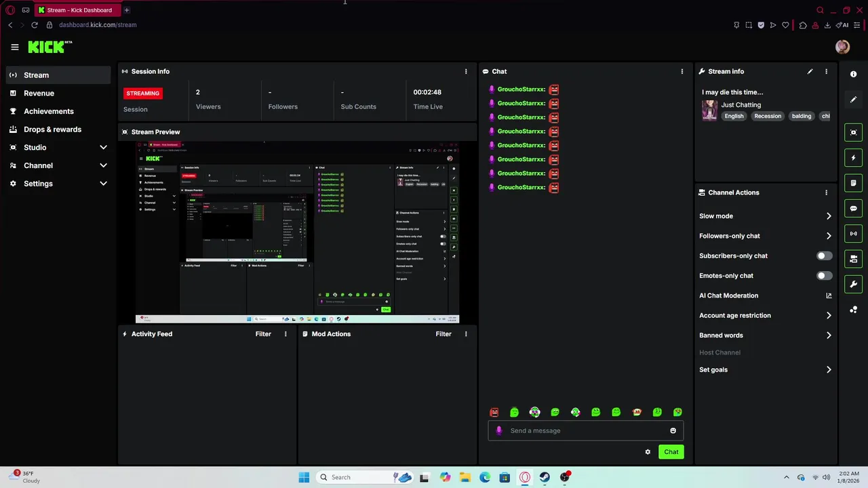Toggle Subscribers-only chat switch
868x488 pixels.
[824, 256]
